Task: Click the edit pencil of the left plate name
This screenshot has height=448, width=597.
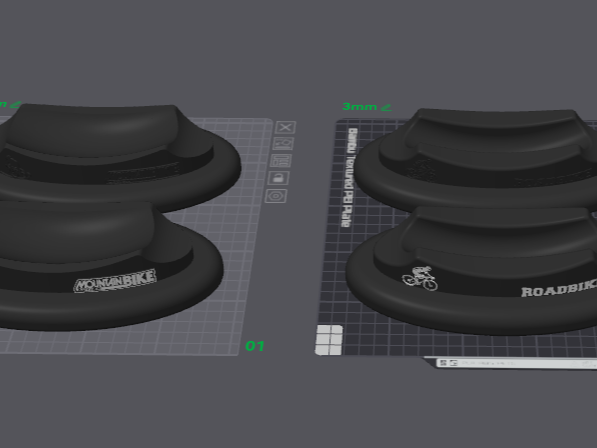Action: (15, 104)
